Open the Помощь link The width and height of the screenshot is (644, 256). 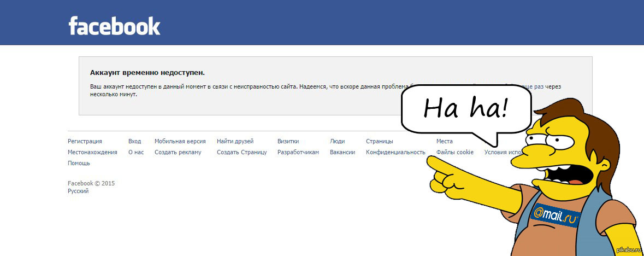[79, 163]
